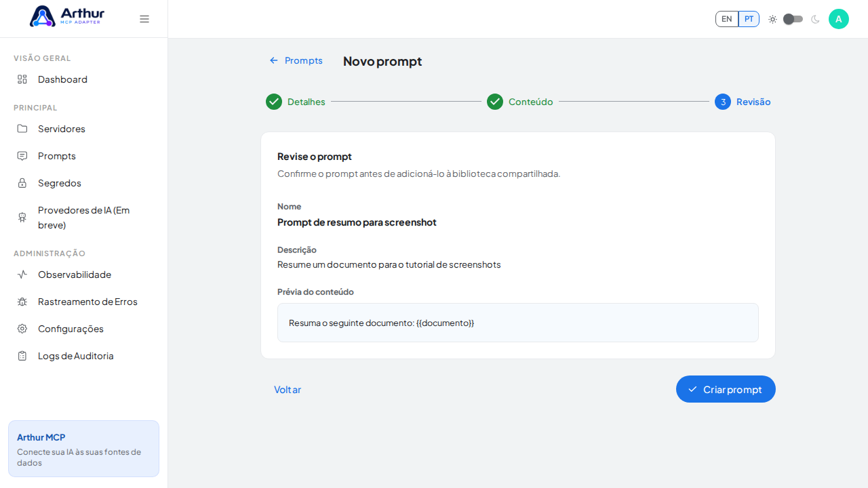Click the Provedores de IA icon
This screenshot has width=868, height=488.
coord(22,218)
